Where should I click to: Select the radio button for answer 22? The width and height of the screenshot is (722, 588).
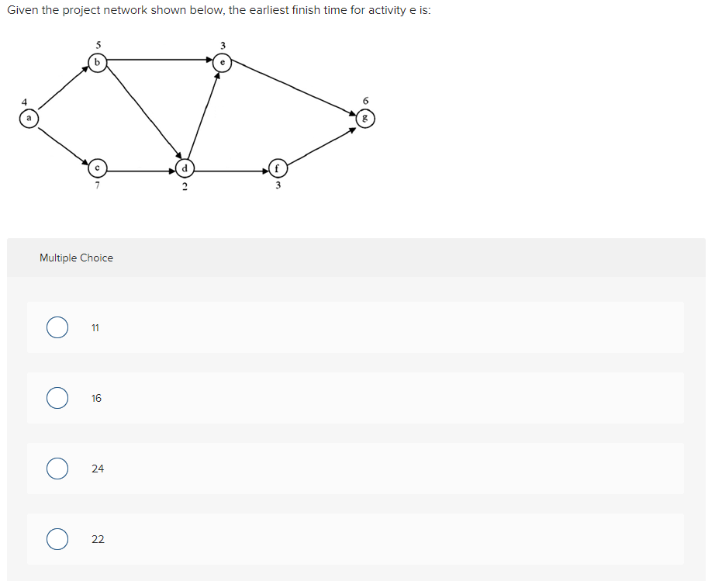57,539
